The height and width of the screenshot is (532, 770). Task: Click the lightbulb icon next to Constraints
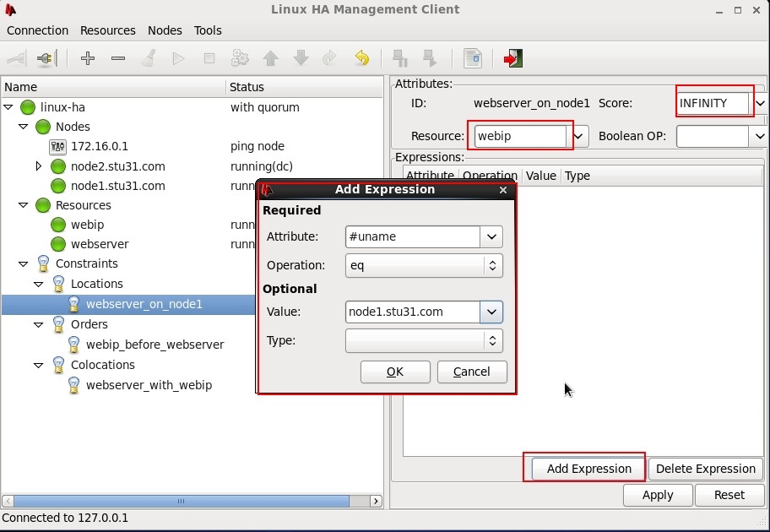(x=43, y=263)
